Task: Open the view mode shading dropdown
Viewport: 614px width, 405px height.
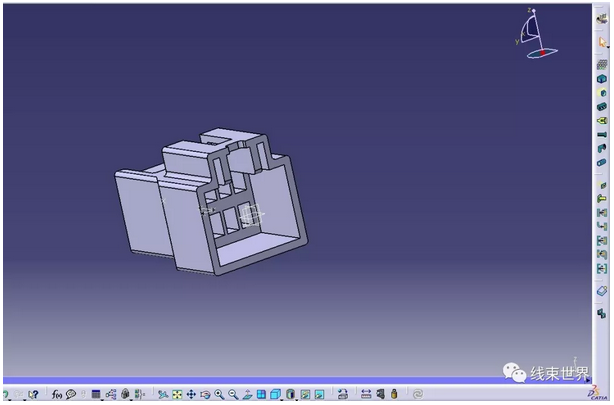Action: point(291,395)
